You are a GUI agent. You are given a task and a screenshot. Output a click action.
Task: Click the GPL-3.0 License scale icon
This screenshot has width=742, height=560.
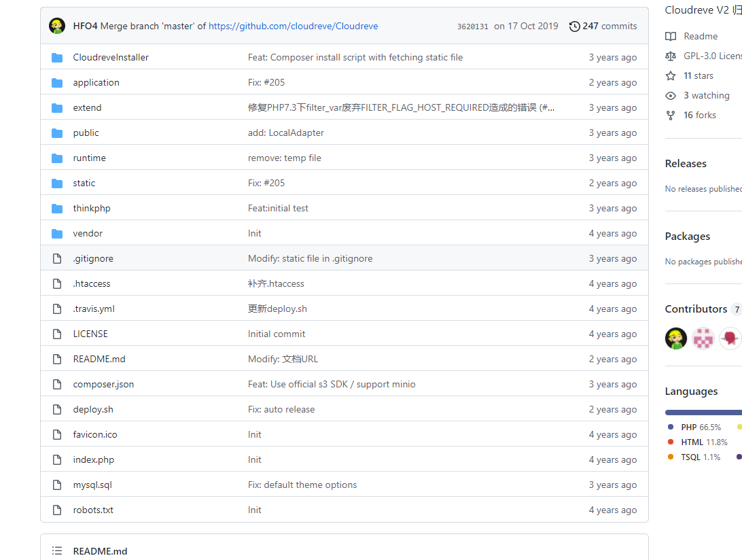pyautogui.click(x=671, y=56)
